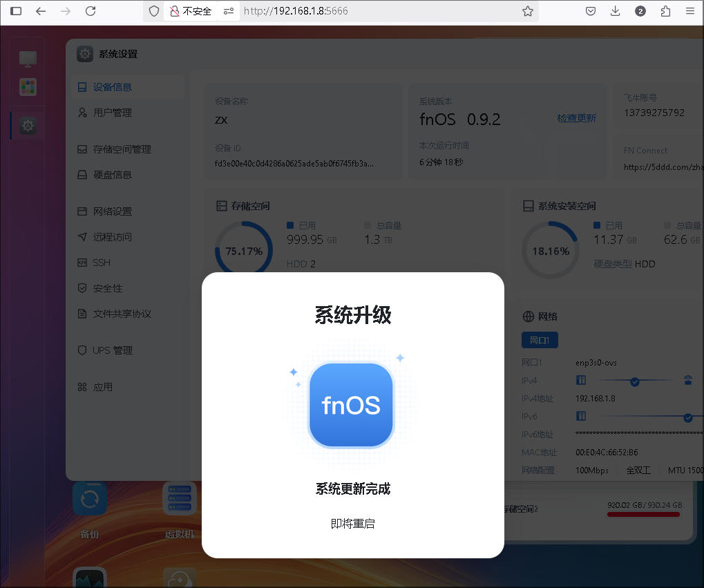Click the red 存储空间2 usage bar
The height and width of the screenshot is (588, 704).
click(x=643, y=515)
